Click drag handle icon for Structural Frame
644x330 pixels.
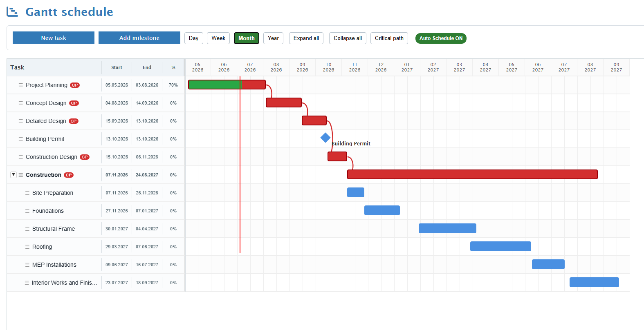click(27, 229)
